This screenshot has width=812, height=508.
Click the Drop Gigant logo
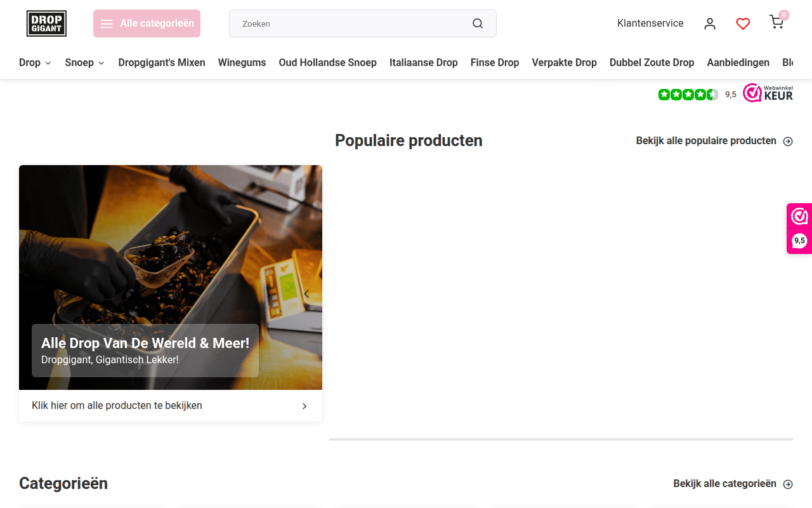point(46,23)
